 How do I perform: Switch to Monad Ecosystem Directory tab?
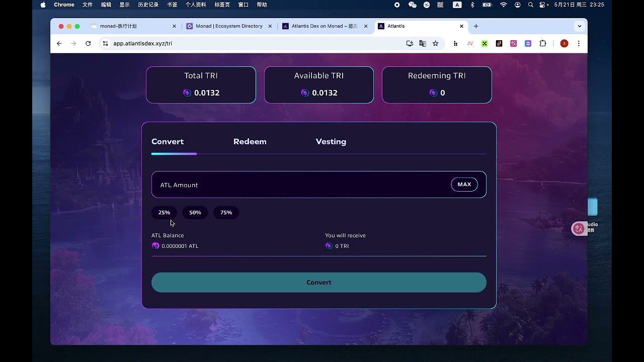229,26
